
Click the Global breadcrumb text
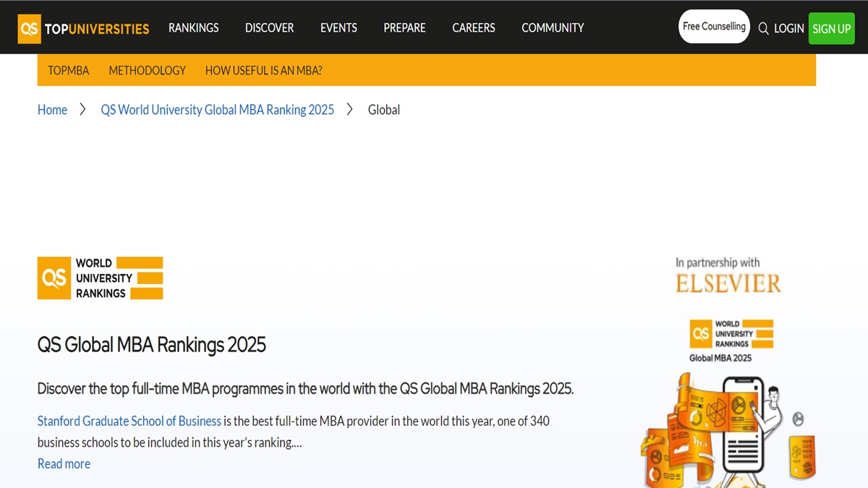[384, 110]
